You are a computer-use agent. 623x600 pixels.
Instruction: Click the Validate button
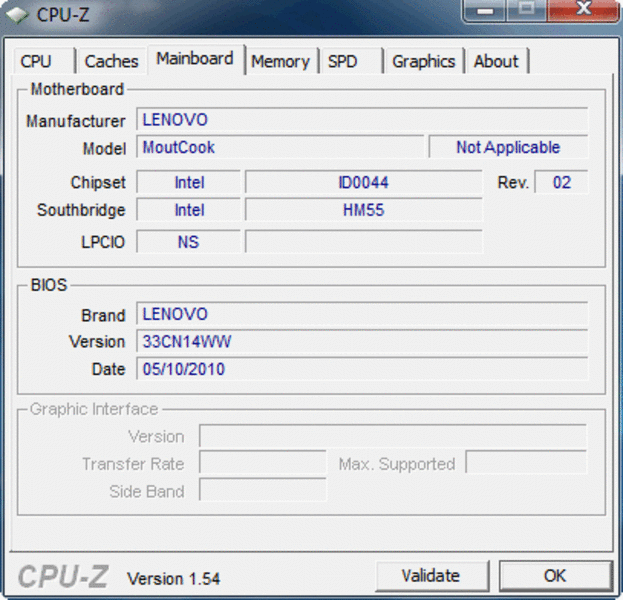coord(432,576)
